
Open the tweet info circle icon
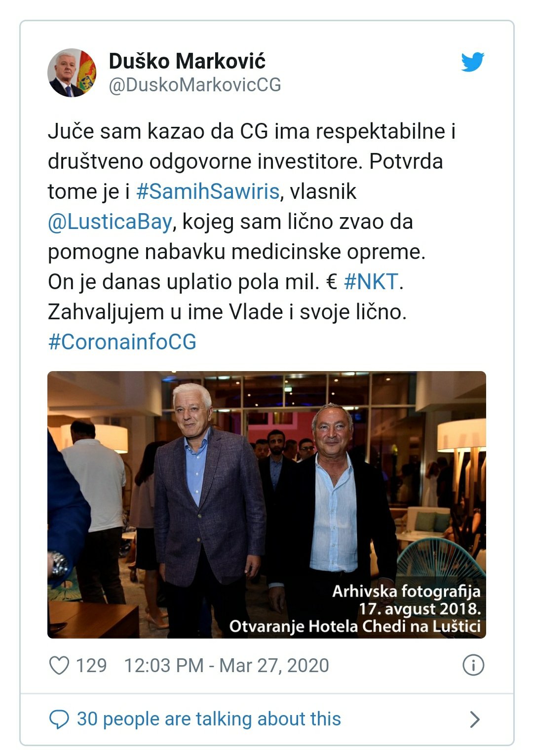click(473, 665)
